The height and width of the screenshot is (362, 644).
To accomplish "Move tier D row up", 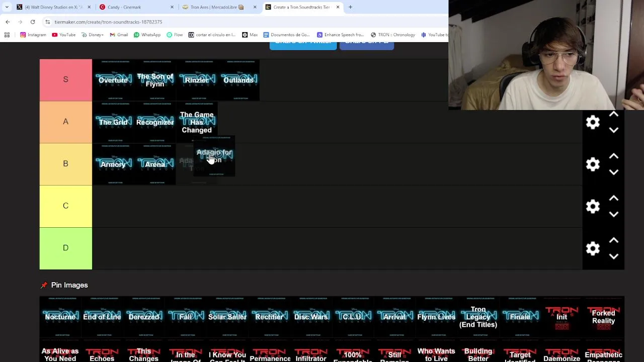I will pos(614,241).
